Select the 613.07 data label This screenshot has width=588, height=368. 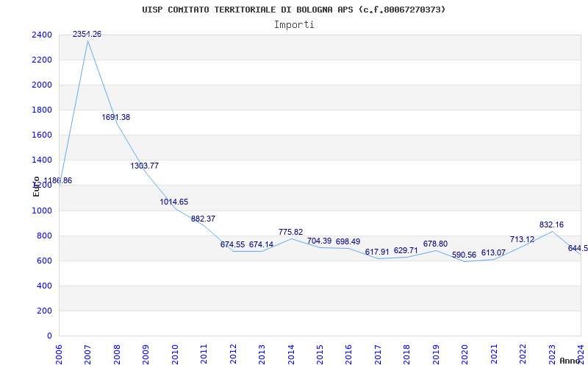(493, 252)
